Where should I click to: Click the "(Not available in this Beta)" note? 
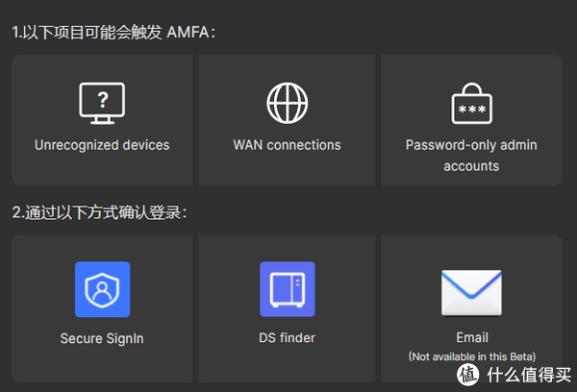pos(471,355)
